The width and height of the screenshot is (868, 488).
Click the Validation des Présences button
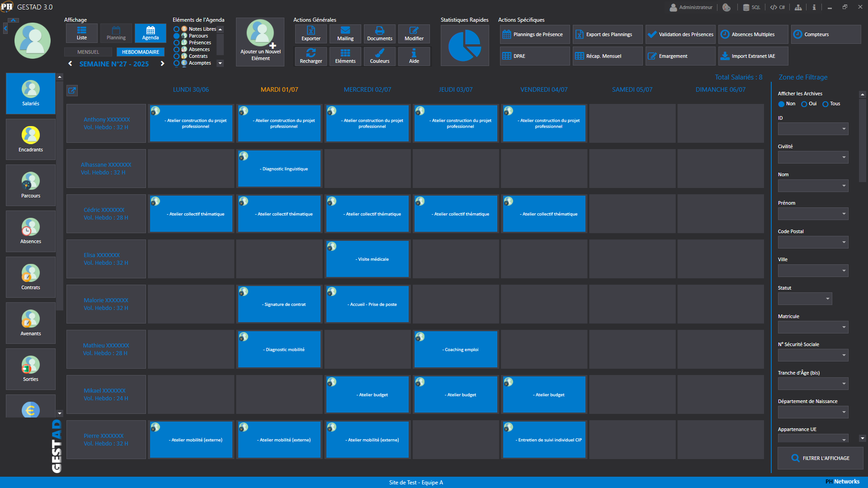(680, 34)
